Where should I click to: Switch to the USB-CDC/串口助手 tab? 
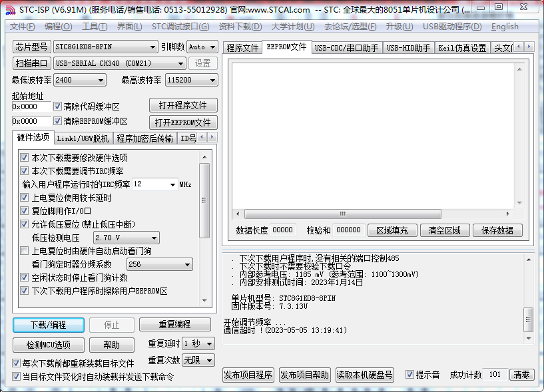tap(347, 48)
